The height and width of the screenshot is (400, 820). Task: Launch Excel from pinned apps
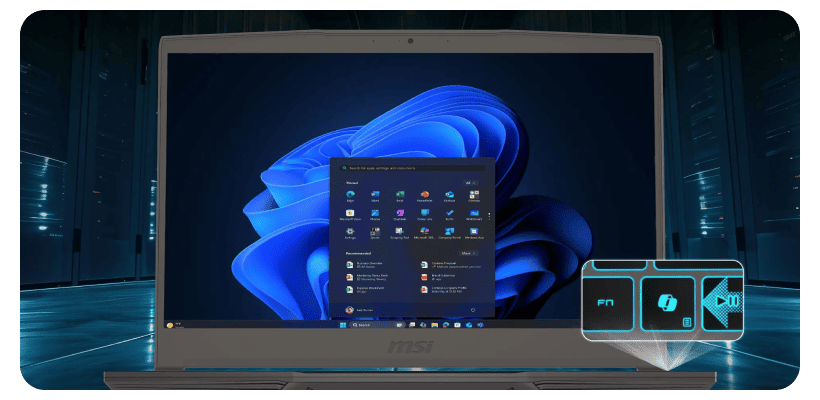[400, 196]
